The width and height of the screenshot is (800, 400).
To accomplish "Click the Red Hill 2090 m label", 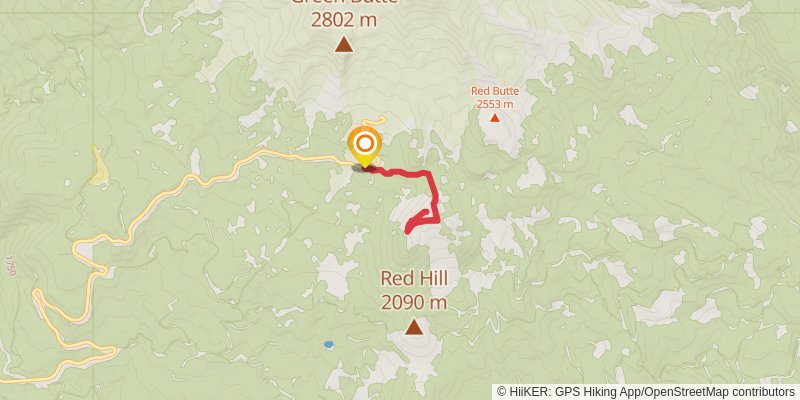I will (x=414, y=291).
